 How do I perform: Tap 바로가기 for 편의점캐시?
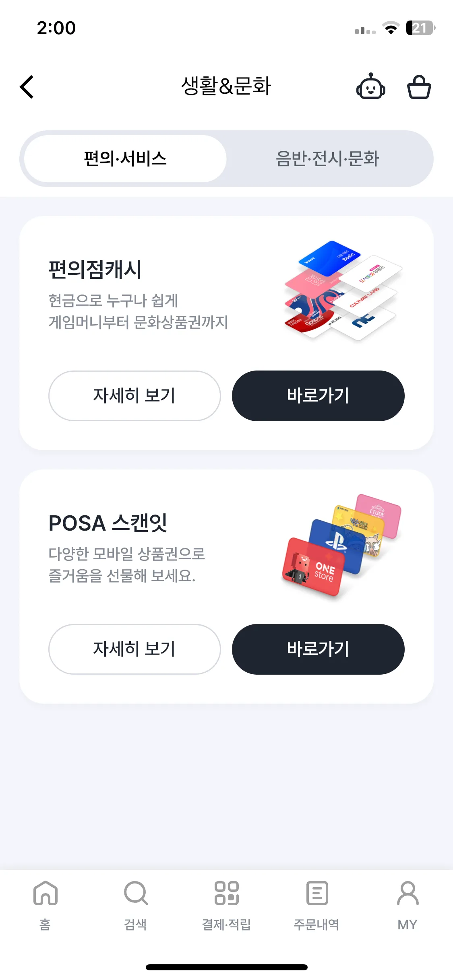coord(318,396)
